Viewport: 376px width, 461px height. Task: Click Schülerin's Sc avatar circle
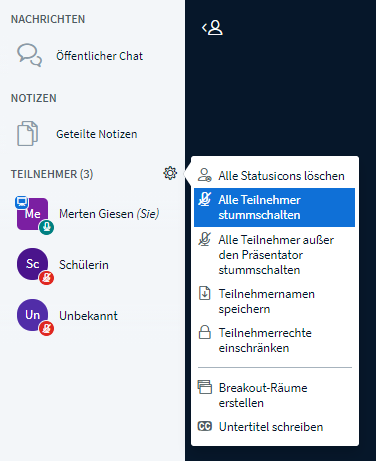tap(32, 264)
